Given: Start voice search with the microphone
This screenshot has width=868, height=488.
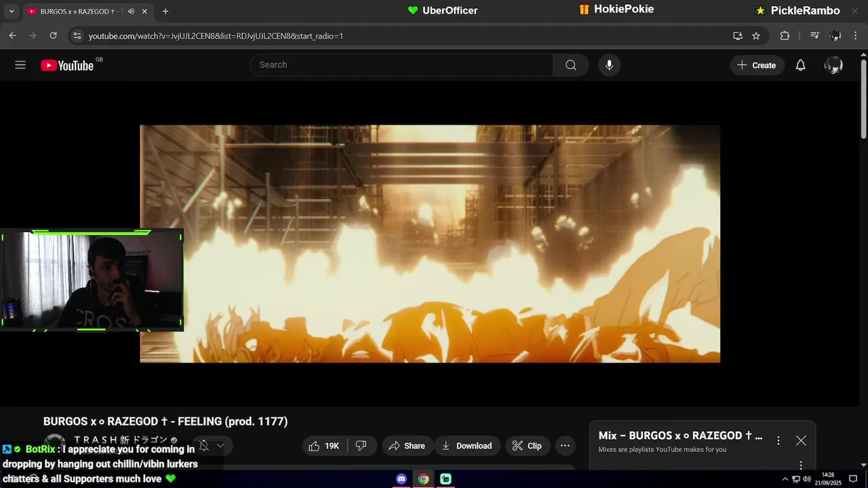Looking at the screenshot, I should [x=609, y=65].
